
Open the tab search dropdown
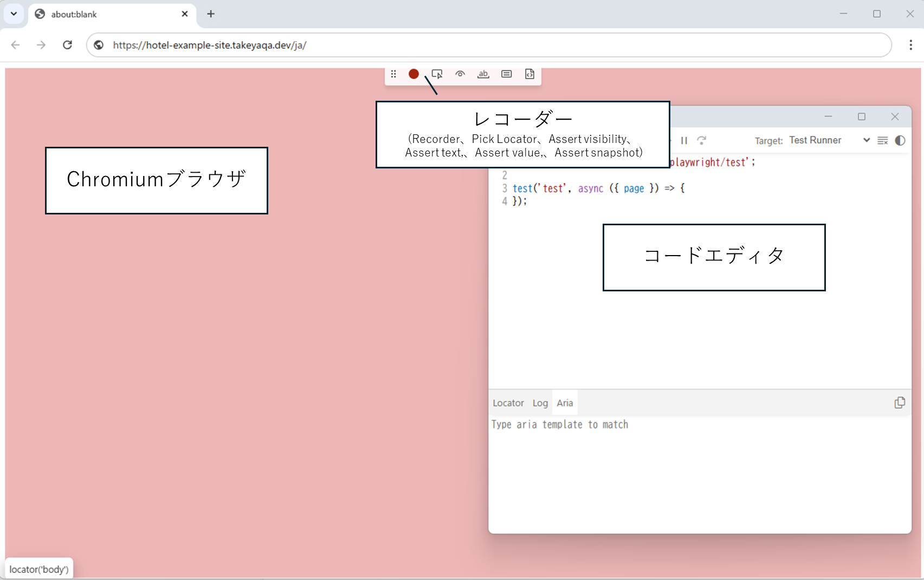pyautogui.click(x=14, y=14)
